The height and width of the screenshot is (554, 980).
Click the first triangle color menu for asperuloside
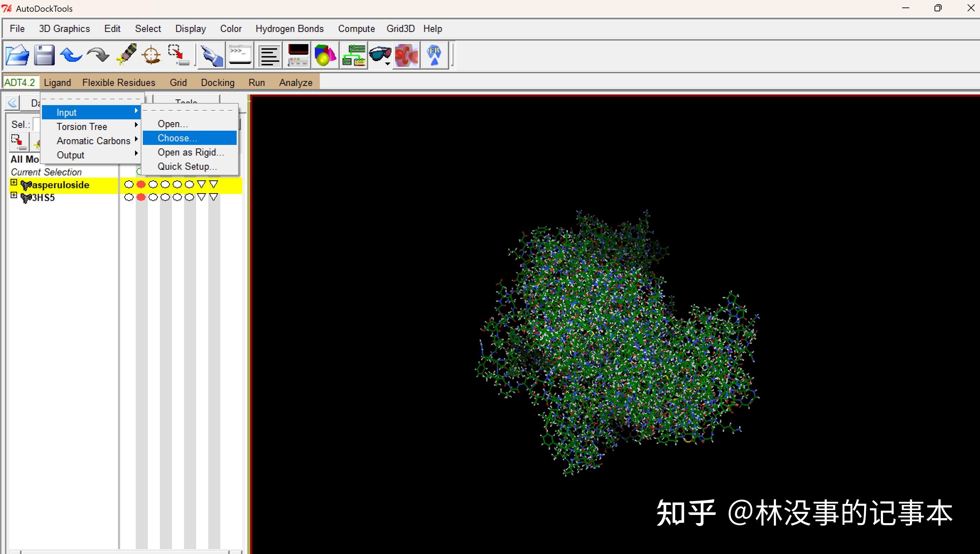201,185
